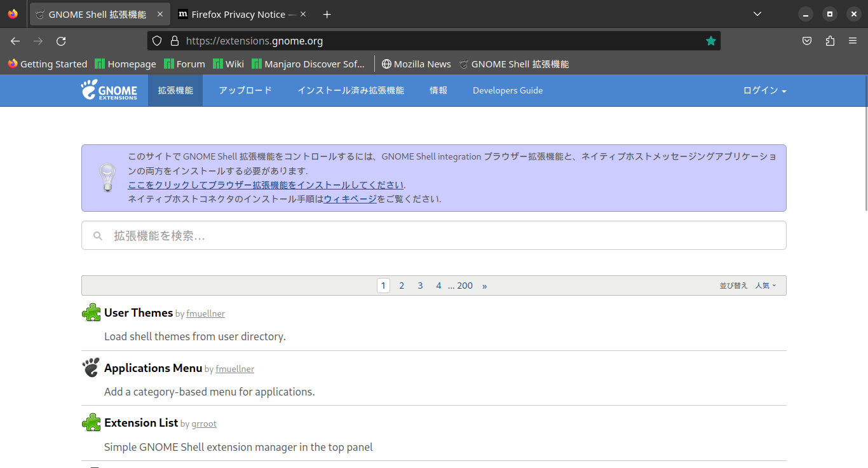Click the lightbulb icon in the info notice
868x468 pixels.
point(107,177)
